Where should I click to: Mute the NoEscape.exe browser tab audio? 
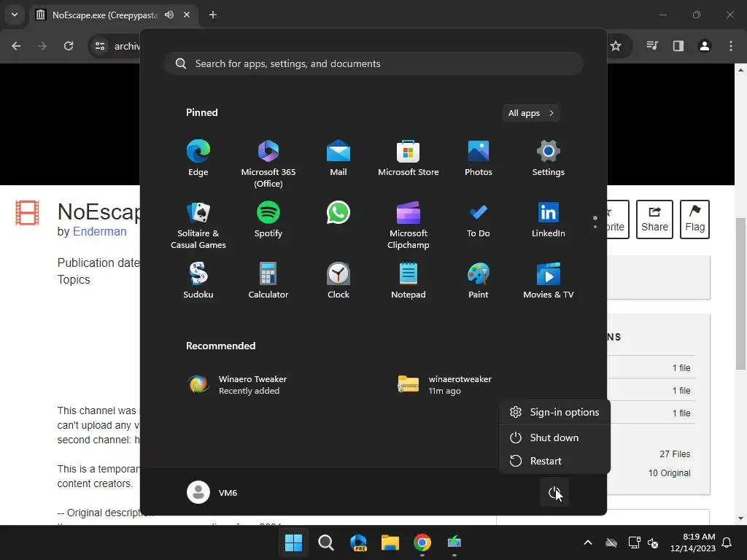tap(169, 15)
